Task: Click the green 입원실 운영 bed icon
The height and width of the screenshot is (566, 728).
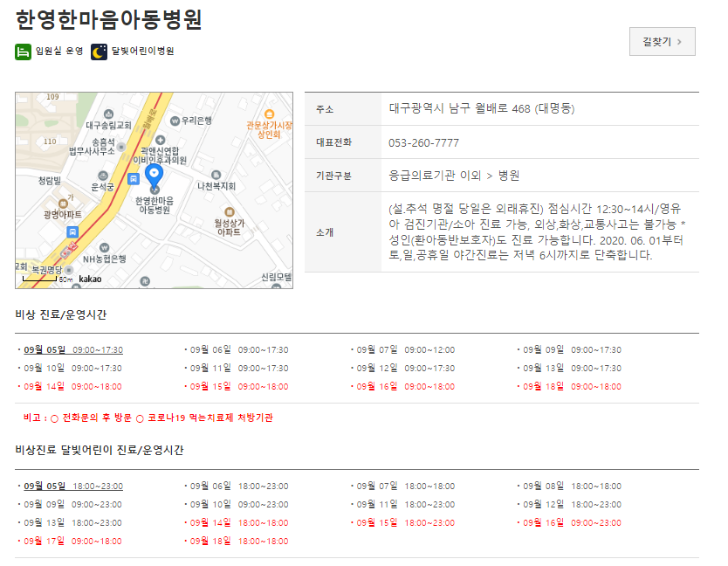Action: tap(23, 52)
